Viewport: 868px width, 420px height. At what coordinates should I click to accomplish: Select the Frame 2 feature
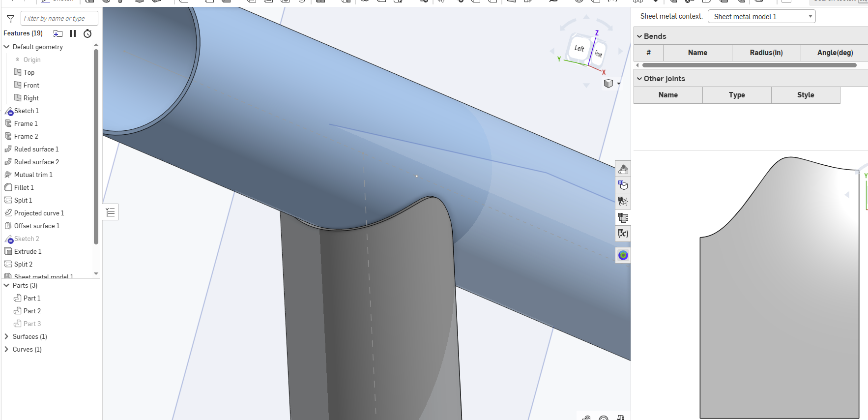click(x=26, y=136)
